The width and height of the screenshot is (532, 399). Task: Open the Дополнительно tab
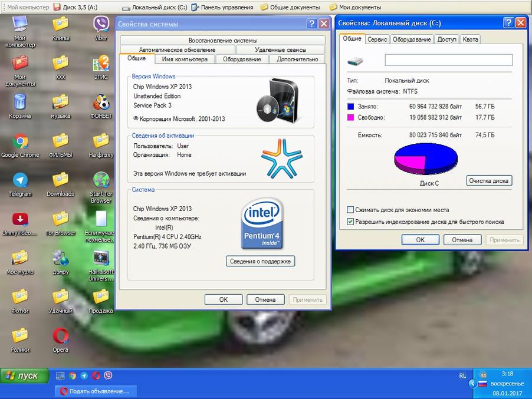point(297,59)
